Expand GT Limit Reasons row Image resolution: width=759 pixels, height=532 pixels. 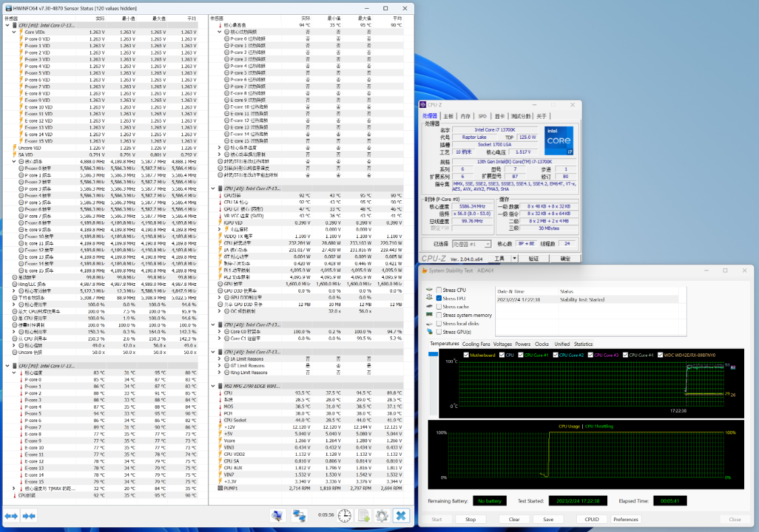(220, 365)
